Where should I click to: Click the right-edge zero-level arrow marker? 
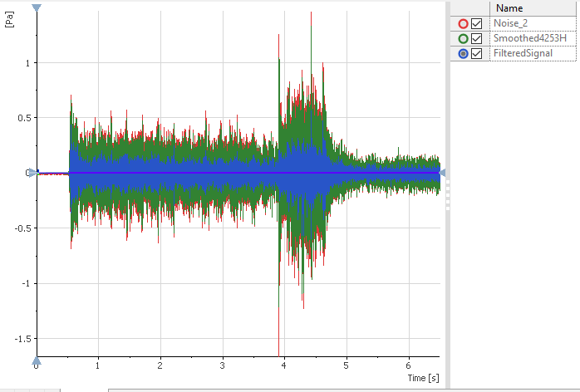442,173
